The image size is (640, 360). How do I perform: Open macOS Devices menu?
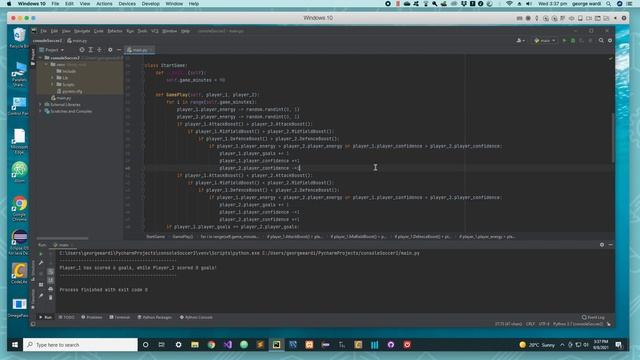click(127, 4)
